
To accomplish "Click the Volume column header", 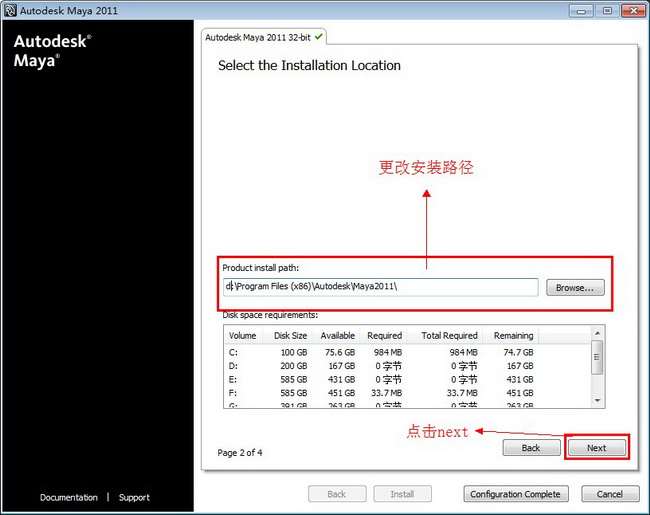I will pyautogui.click(x=243, y=335).
